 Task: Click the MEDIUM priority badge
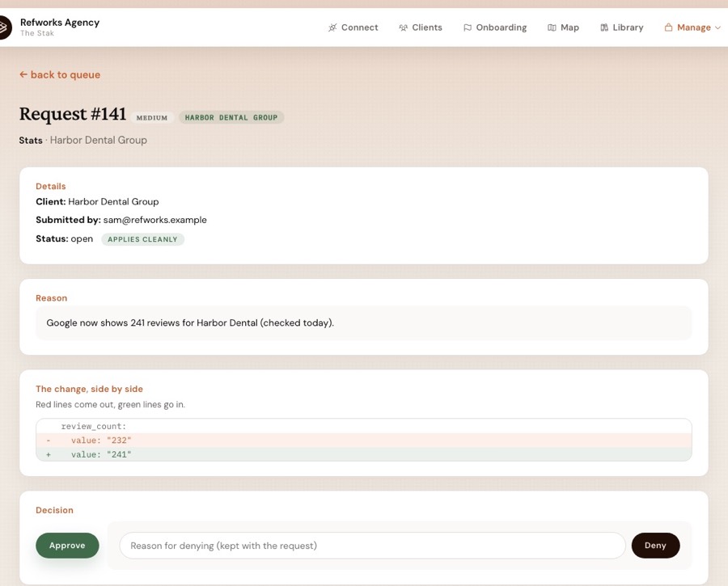152,118
